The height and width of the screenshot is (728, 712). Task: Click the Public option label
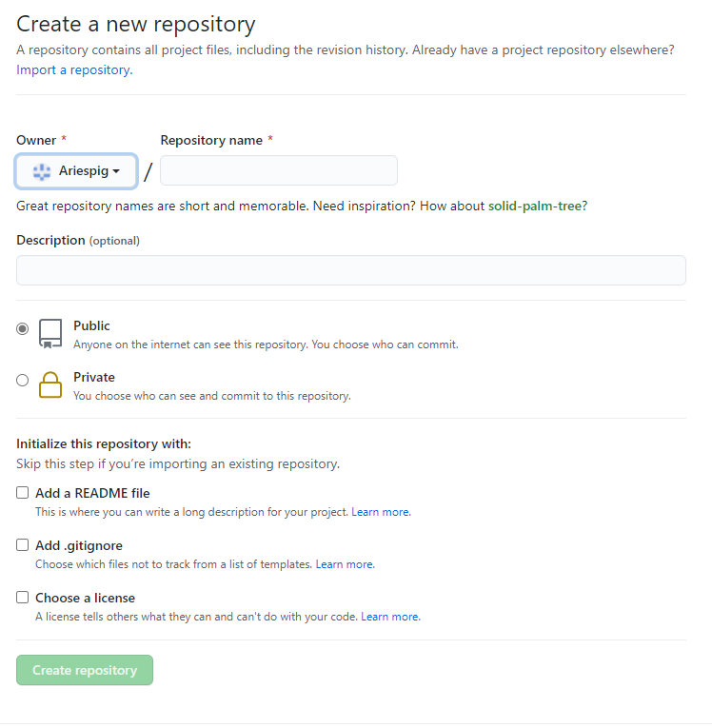(92, 325)
